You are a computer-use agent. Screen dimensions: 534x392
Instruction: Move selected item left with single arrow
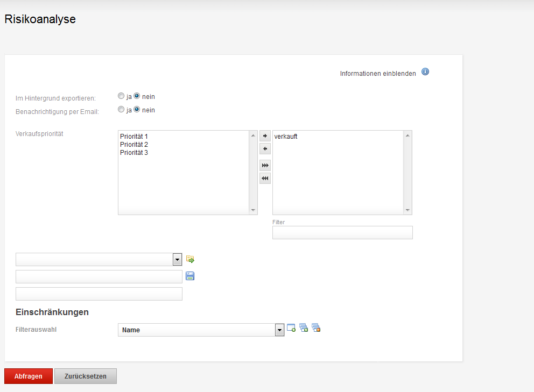(x=265, y=149)
